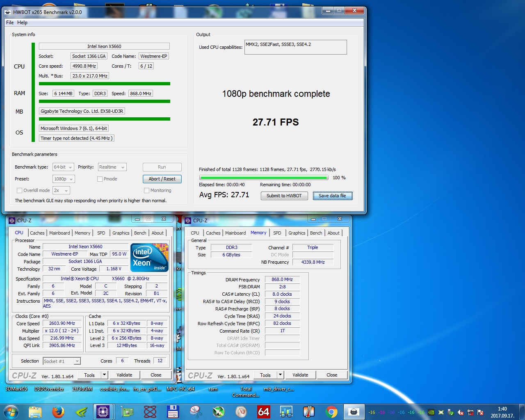Open the green ball with X taskbar icon
This screenshot has height=420, width=525.
click(x=218, y=411)
